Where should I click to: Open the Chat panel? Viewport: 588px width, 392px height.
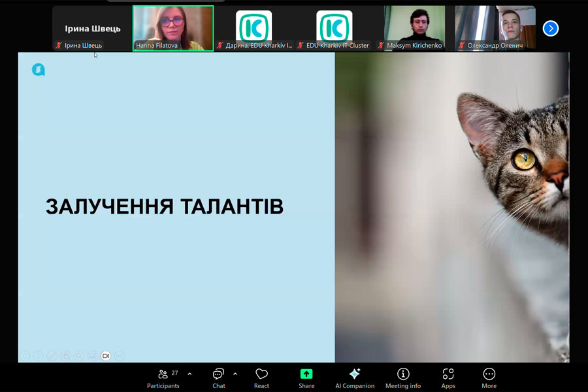coord(219,378)
